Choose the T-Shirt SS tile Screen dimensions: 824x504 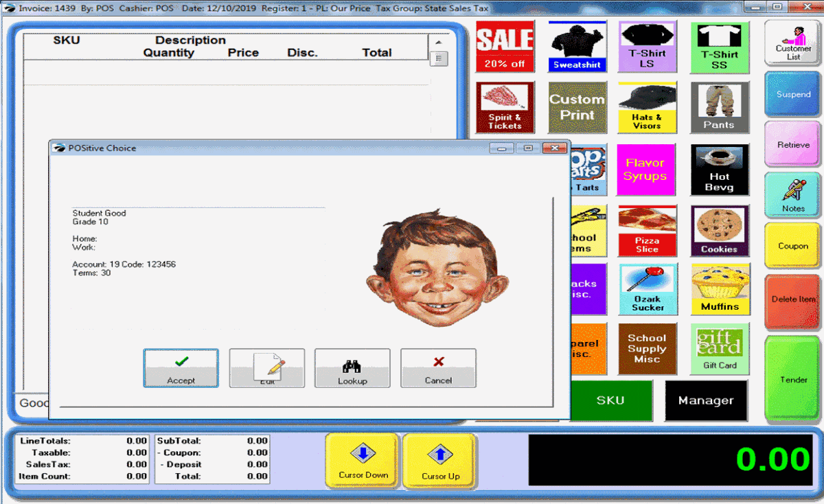point(719,47)
